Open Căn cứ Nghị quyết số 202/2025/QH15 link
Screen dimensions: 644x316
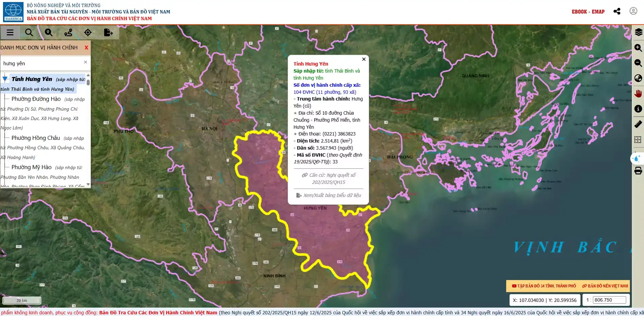328,179
